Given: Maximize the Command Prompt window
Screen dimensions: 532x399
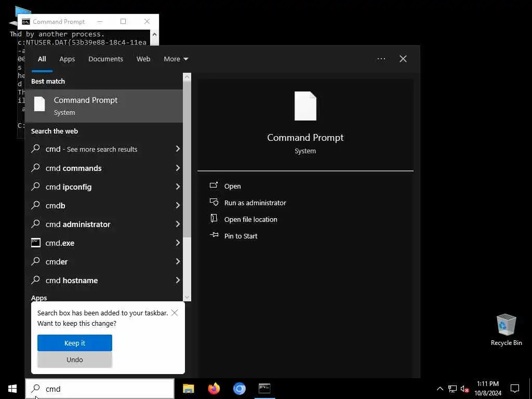Looking at the screenshot, I should (123, 21).
